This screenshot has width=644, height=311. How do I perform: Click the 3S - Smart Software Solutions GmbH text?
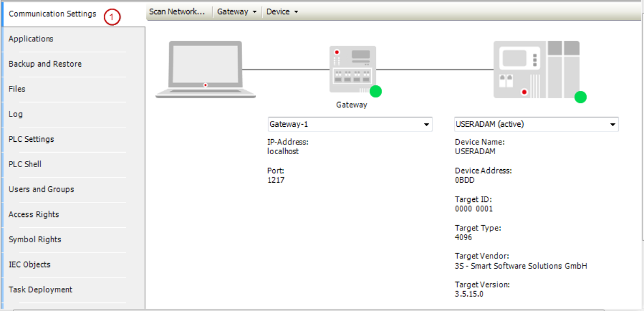521,266
